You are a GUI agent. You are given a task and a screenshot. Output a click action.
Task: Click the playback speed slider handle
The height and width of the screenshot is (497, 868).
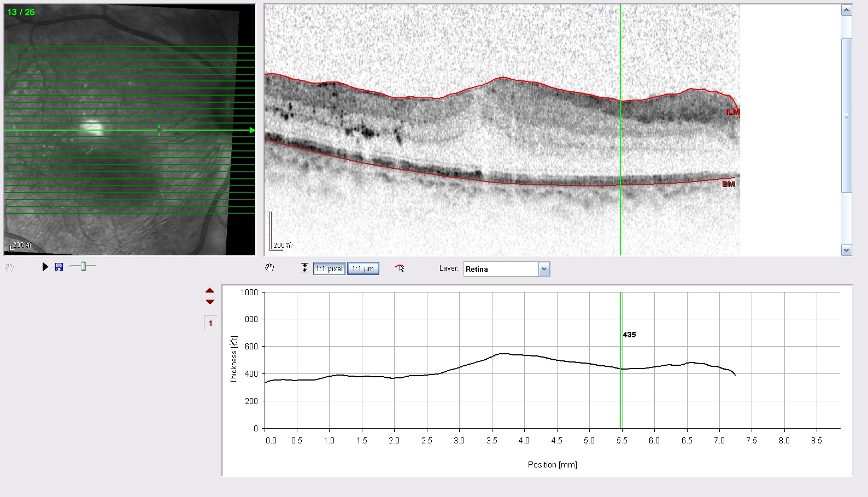[x=83, y=266]
